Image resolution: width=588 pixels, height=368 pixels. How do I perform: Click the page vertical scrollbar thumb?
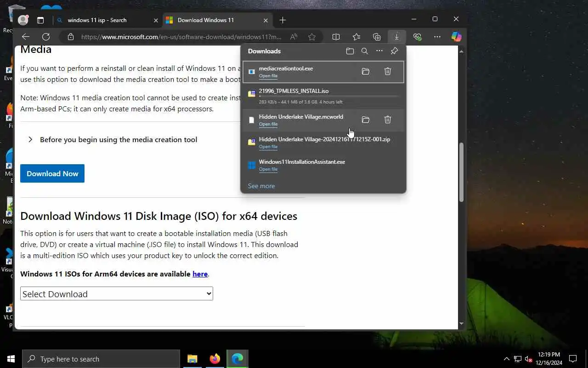(462, 172)
